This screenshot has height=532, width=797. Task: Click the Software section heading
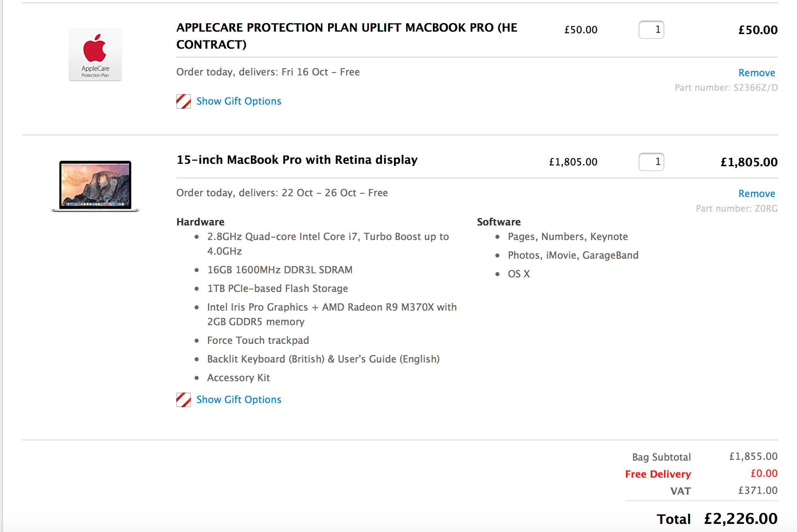pyautogui.click(x=499, y=222)
